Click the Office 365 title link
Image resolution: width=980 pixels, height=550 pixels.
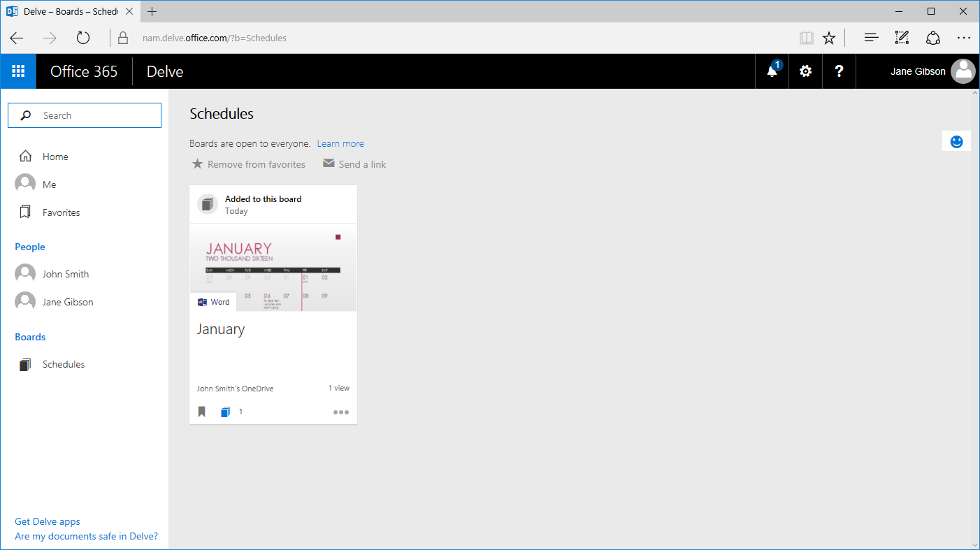(x=84, y=71)
